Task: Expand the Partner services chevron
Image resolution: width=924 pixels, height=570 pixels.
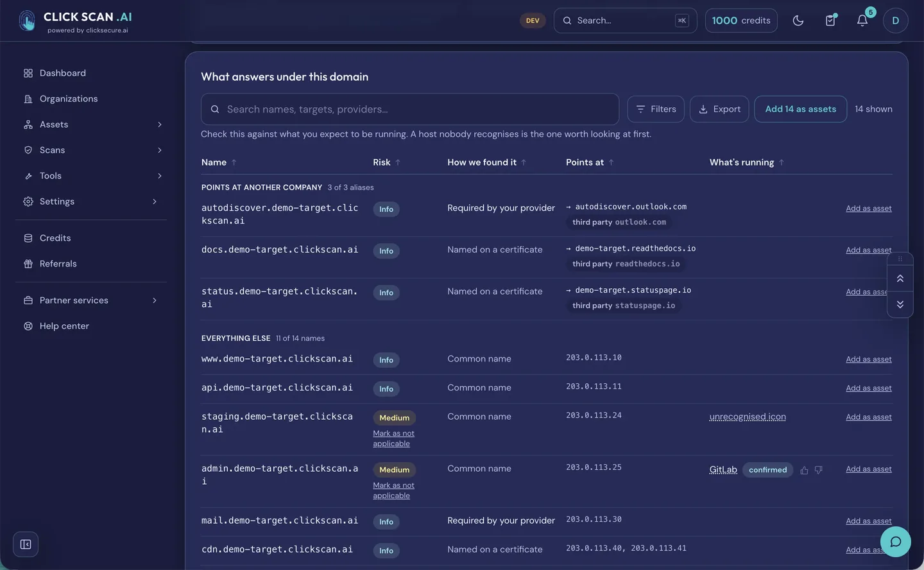Action: point(155,300)
